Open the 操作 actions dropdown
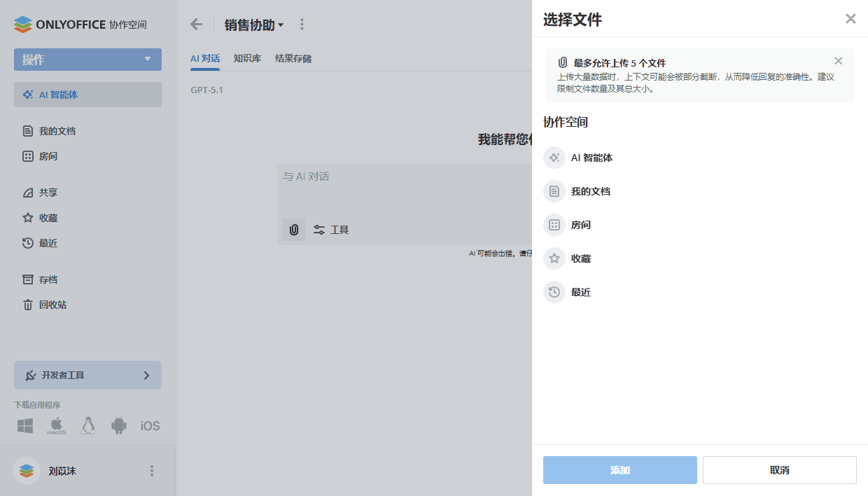 tap(87, 60)
